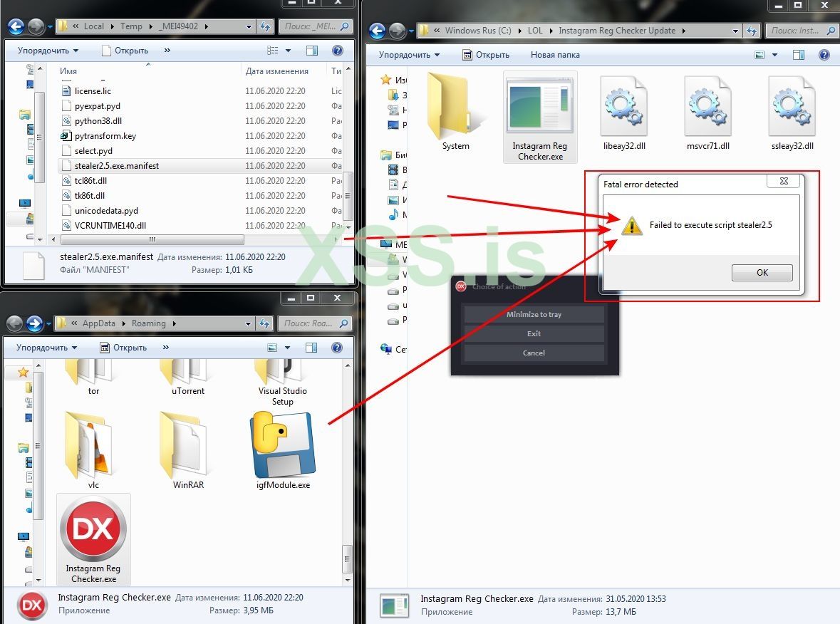Select Instagram Reg Checker.exe in LOL folder
840x624 pixels.
[540, 118]
